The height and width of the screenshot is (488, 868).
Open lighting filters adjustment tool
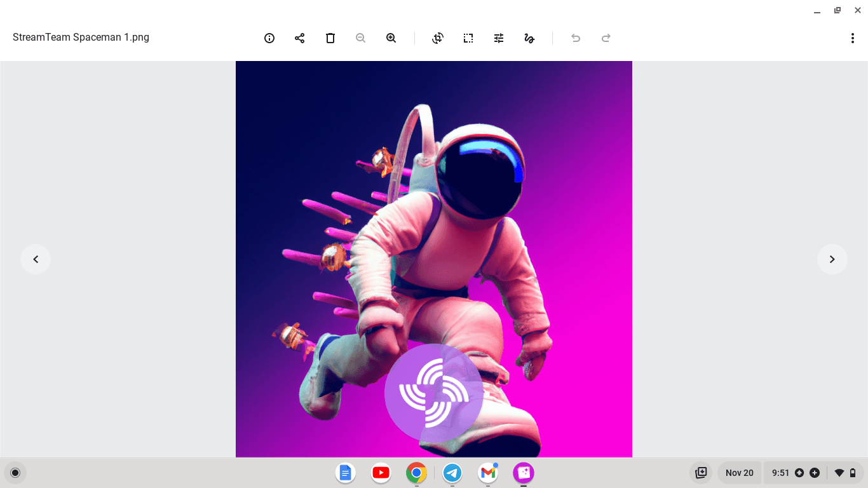(x=499, y=38)
